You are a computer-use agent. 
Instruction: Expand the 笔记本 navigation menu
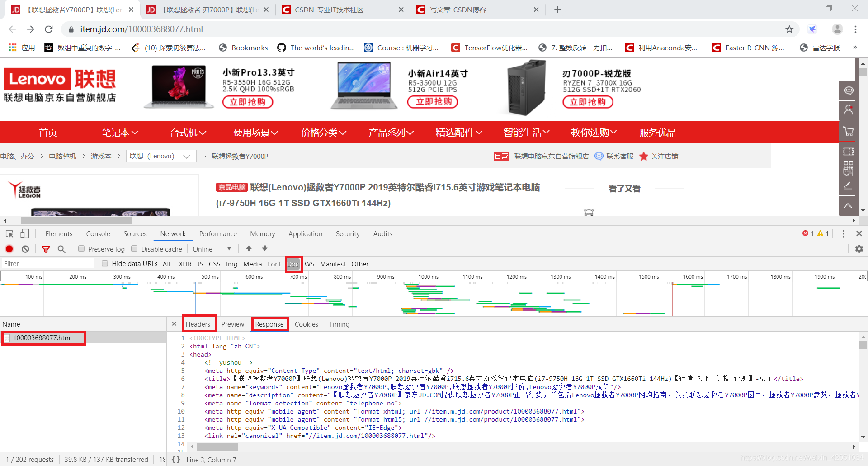point(120,133)
